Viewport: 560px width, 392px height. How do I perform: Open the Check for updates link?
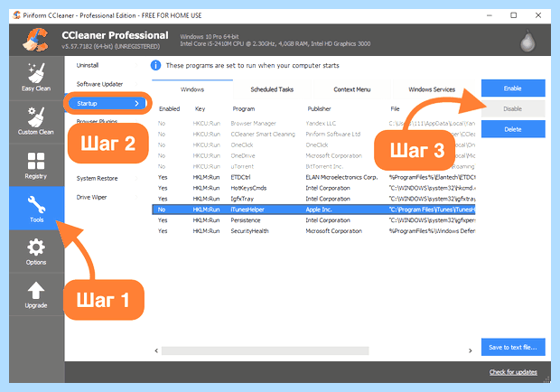coord(513,372)
